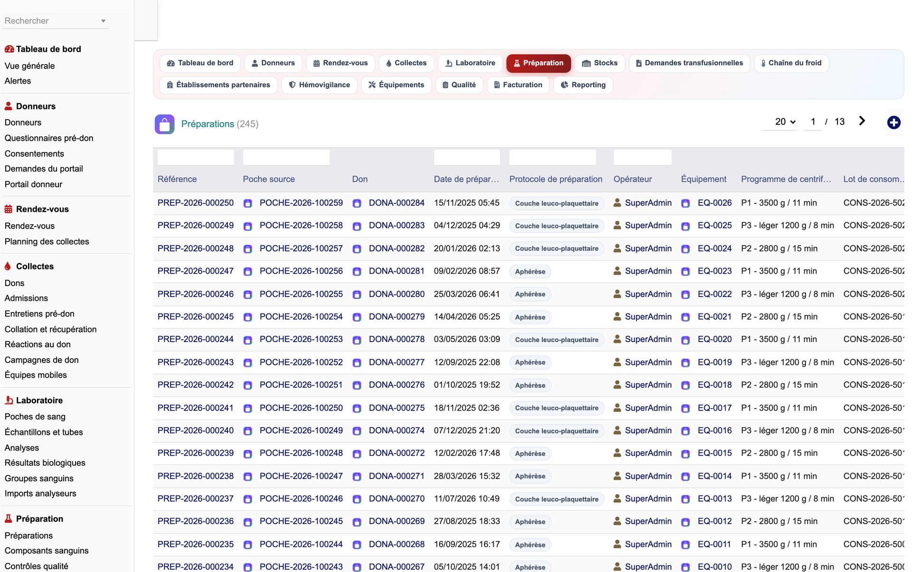The image size is (924, 572).
Task: Click the add new preparation plus icon
Action: pos(894,123)
